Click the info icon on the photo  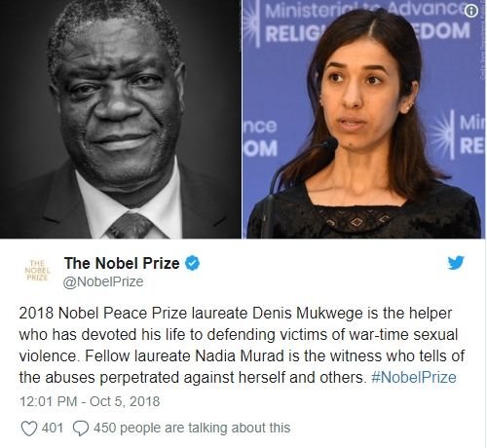coord(471,11)
